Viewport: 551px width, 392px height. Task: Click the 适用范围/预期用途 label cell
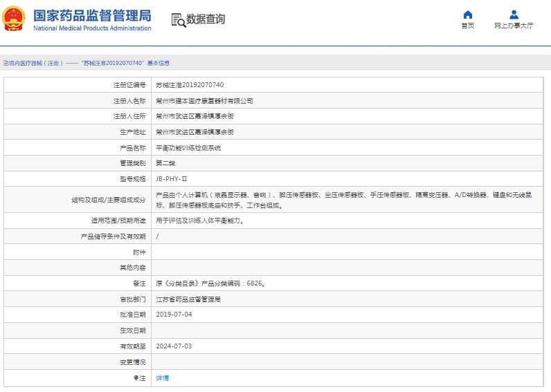tap(78, 221)
